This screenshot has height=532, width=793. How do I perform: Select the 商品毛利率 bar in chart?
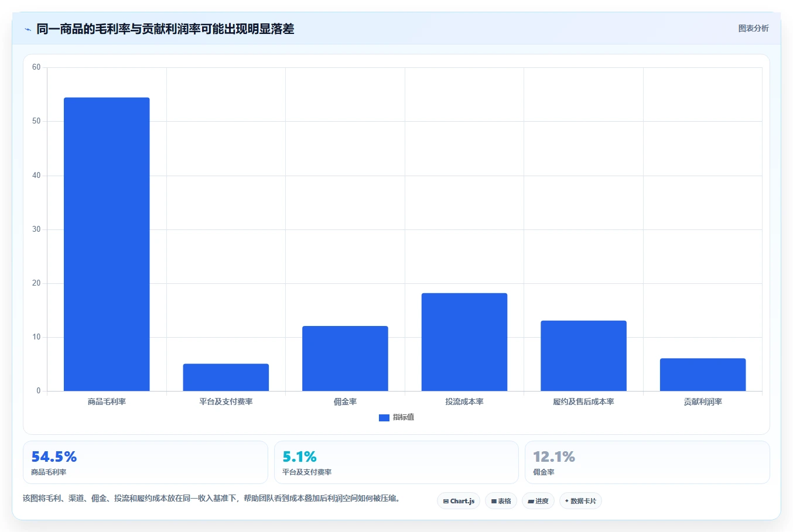(107, 244)
